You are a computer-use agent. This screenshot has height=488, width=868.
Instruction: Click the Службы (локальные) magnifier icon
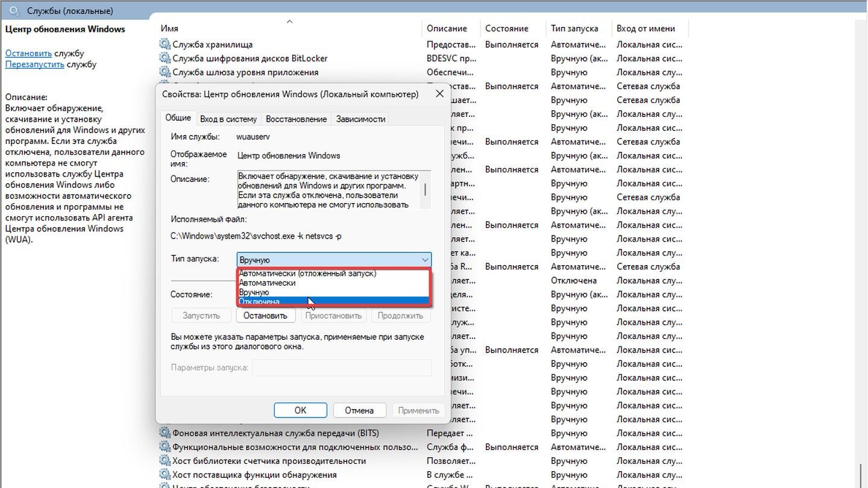pyautogui.click(x=15, y=10)
